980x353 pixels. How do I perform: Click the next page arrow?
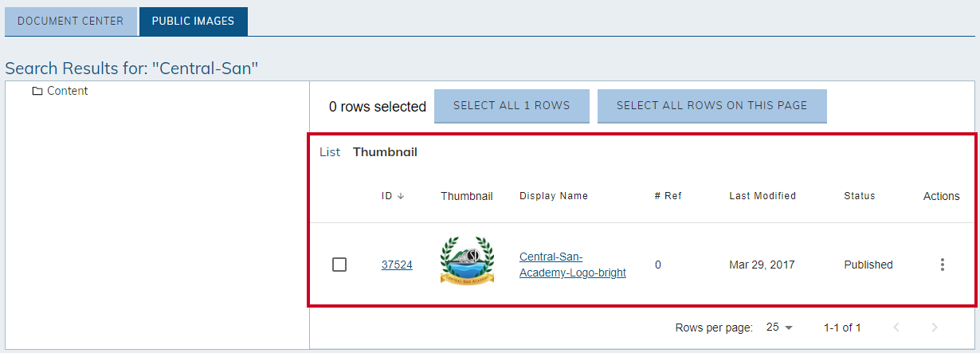pyautogui.click(x=935, y=328)
